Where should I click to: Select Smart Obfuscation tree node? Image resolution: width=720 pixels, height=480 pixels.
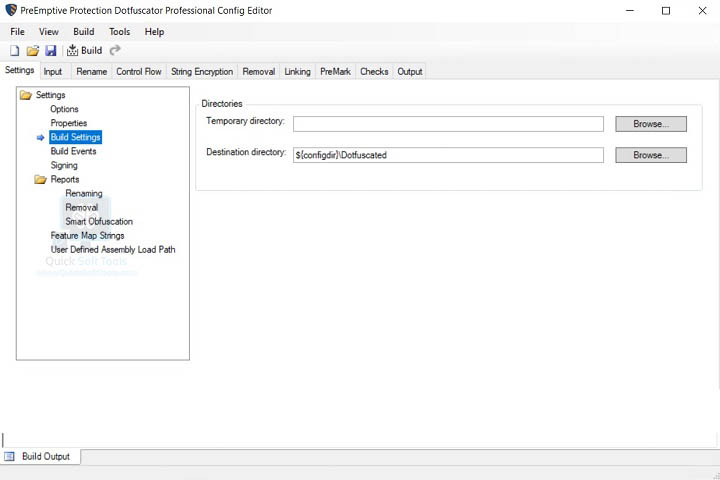(x=99, y=221)
